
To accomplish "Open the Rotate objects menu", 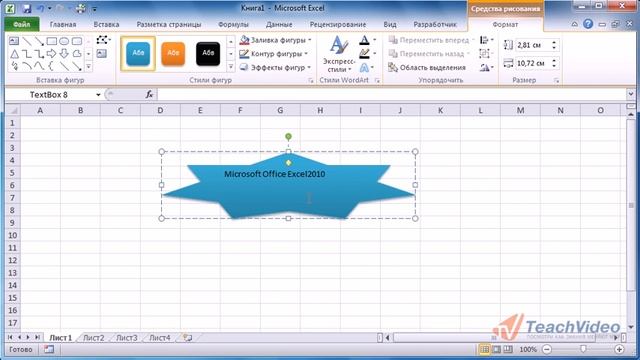I will (x=486, y=67).
